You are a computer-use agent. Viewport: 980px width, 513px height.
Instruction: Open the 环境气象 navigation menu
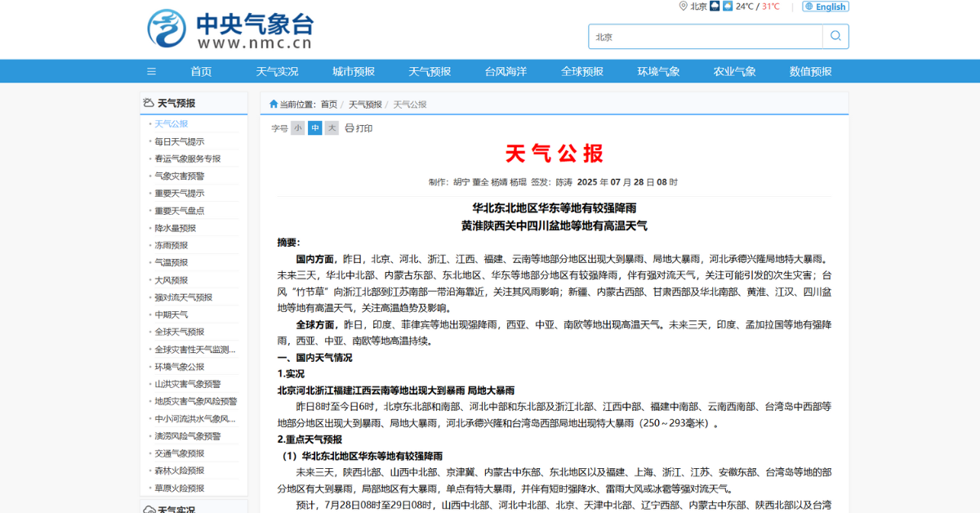tap(658, 71)
